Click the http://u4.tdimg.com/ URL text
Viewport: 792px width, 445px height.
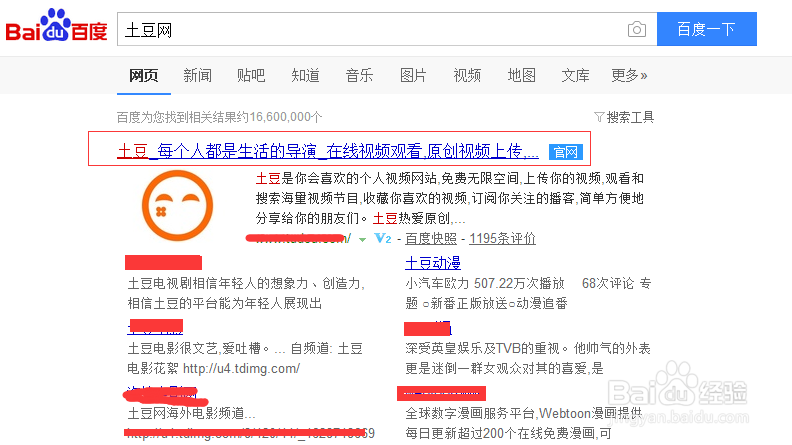point(241,368)
